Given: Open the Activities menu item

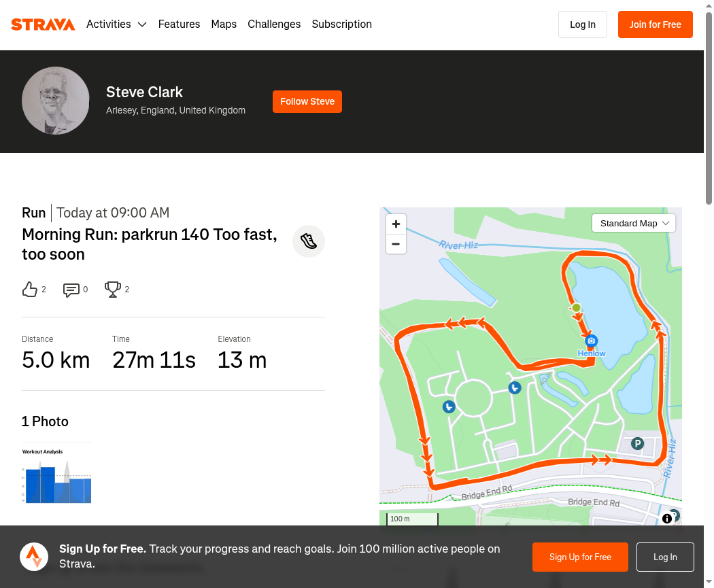Looking at the screenshot, I should (108, 24).
